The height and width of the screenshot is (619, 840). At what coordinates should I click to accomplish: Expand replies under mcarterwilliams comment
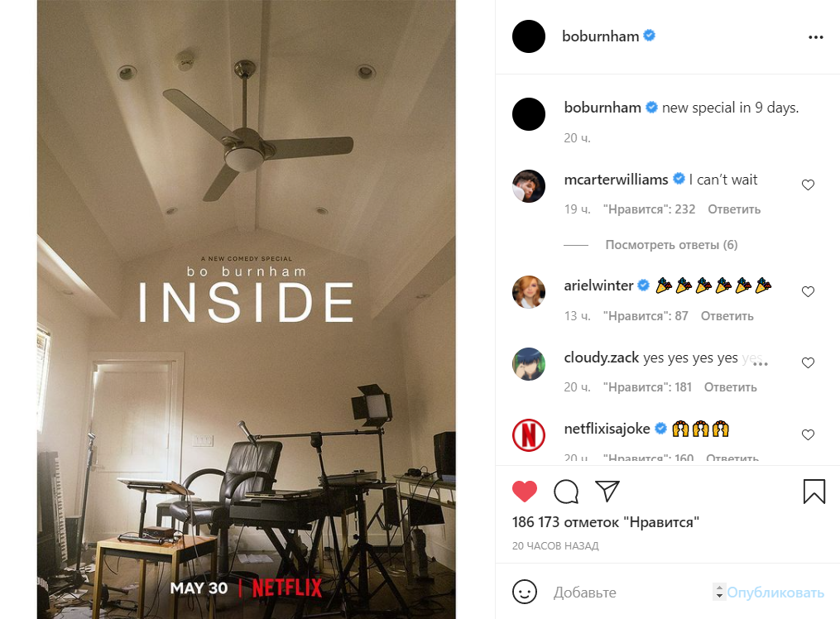(x=671, y=245)
